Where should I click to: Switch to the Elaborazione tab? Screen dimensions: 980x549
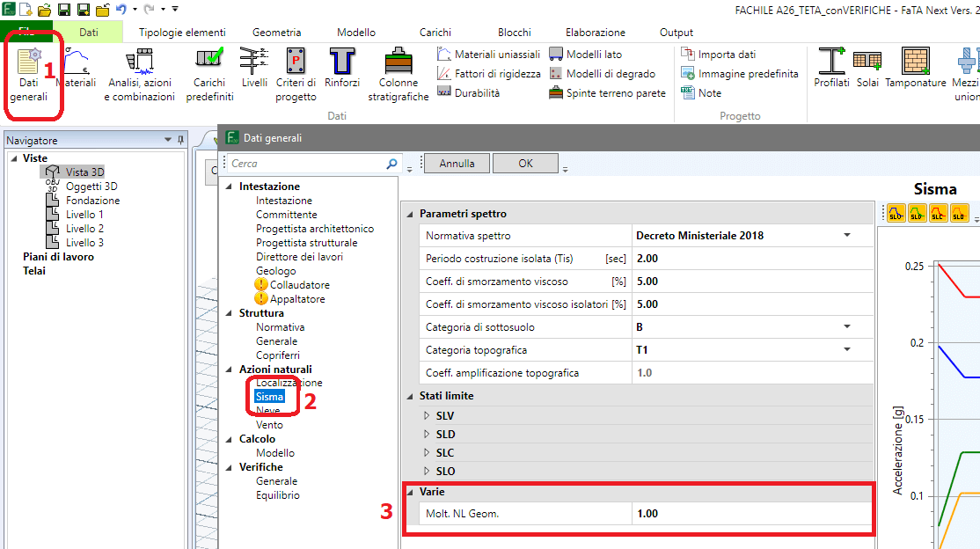pos(595,33)
